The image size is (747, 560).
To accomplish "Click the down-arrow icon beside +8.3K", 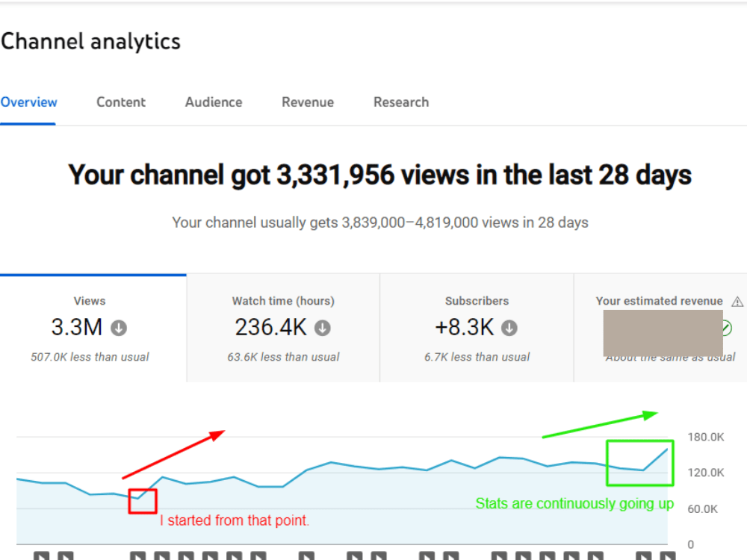I will 509,328.
